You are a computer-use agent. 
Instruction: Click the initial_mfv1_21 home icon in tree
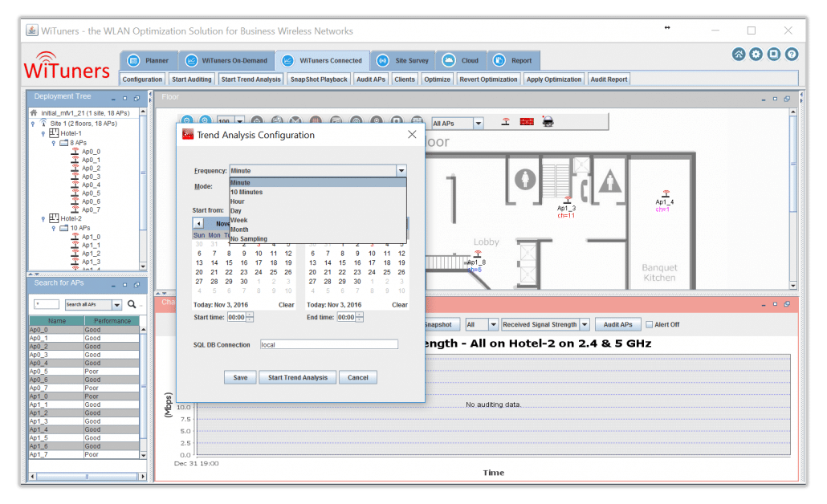[x=34, y=113]
